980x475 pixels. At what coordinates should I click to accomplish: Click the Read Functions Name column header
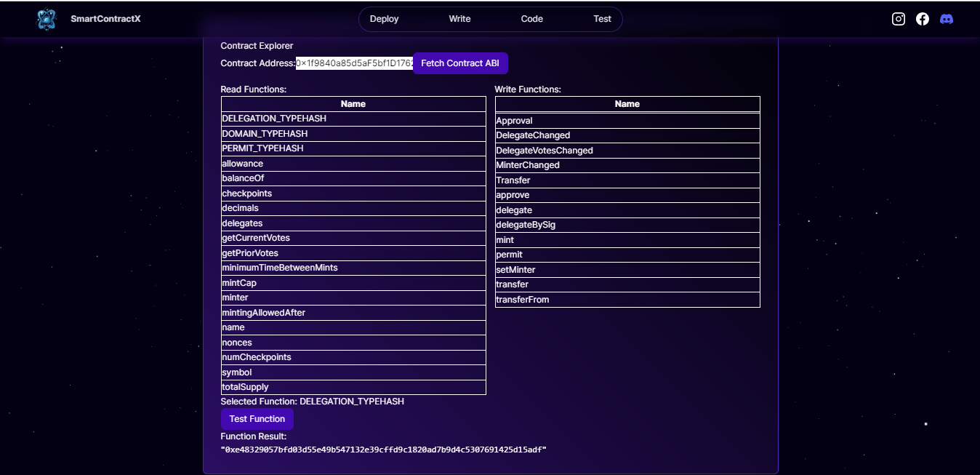click(x=353, y=104)
